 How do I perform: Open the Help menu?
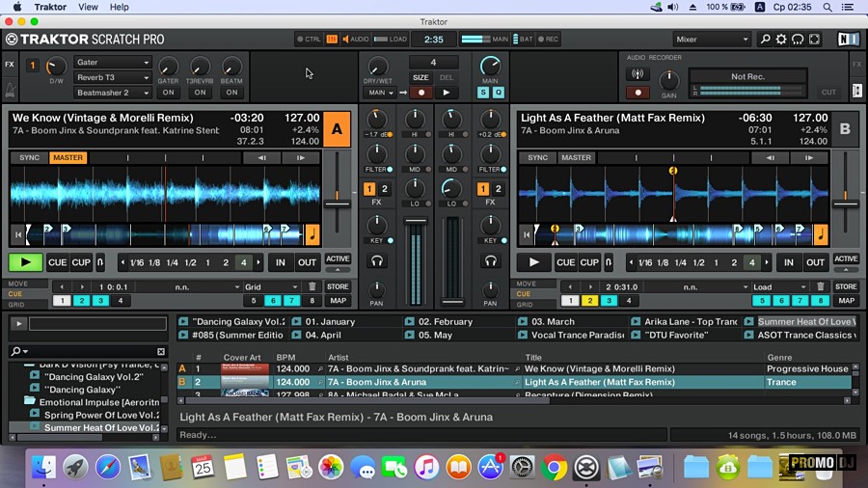(119, 7)
